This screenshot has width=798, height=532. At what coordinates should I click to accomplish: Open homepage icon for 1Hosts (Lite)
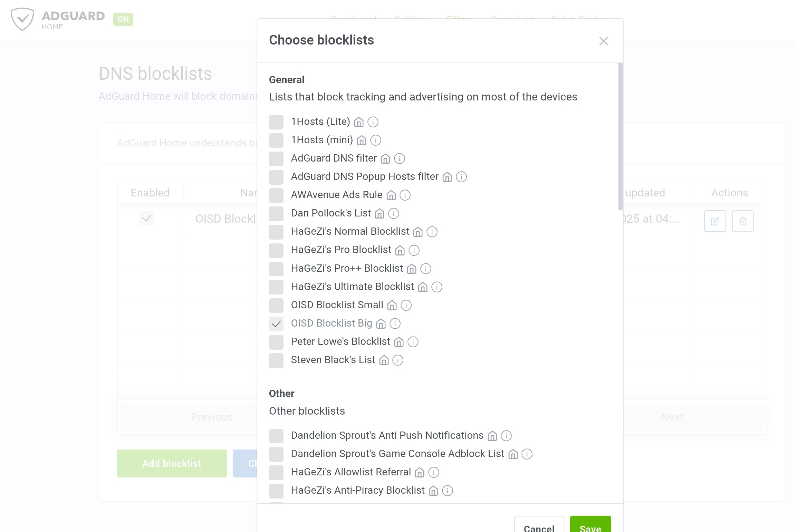tap(359, 122)
